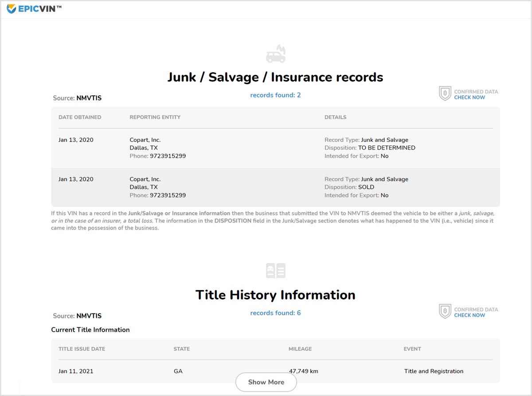The height and width of the screenshot is (396, 532).
Task: Click the burning car salvage icon
Action: [x=275, y=54]
